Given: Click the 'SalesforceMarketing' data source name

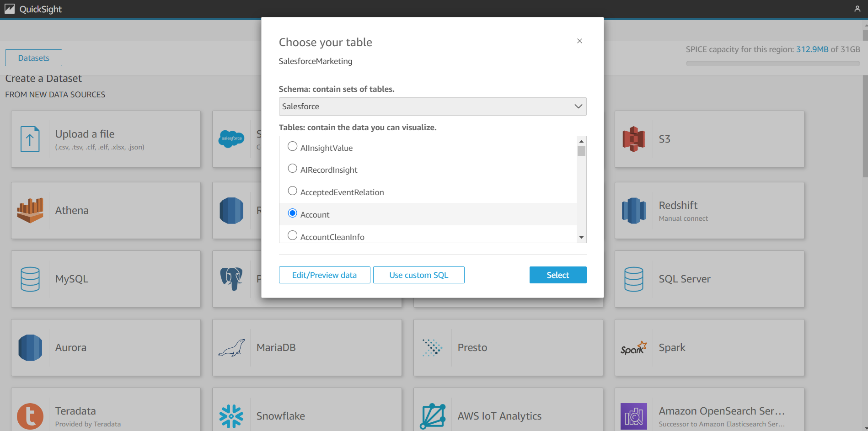Looking at the screenshot, I should click(x=316, y=61).
